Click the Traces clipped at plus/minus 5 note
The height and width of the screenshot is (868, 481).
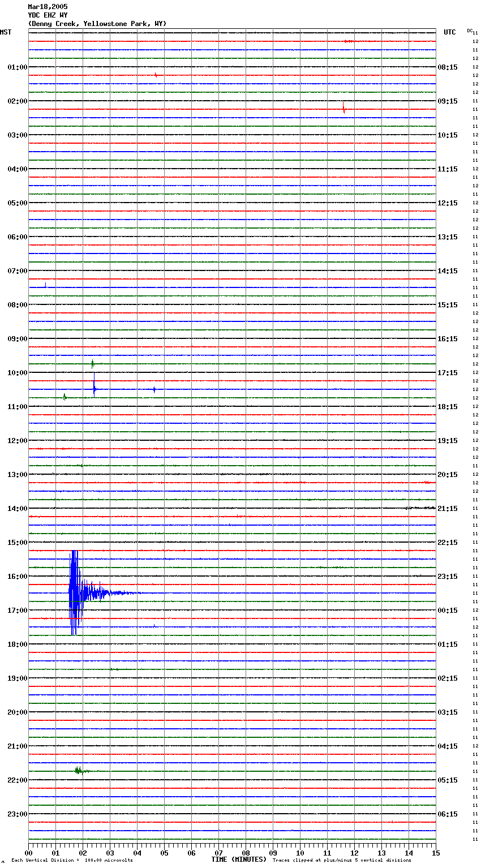pos(342,861)
